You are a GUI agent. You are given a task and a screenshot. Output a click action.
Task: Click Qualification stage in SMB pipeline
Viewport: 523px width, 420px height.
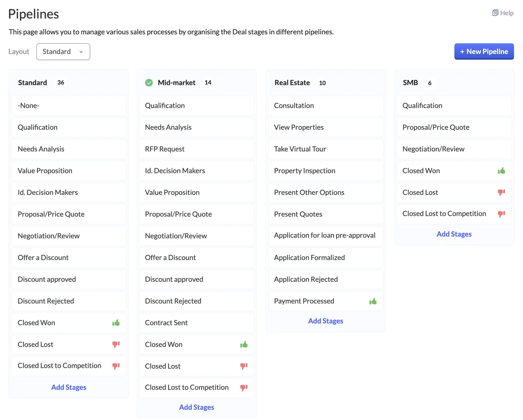coord(454,106)
